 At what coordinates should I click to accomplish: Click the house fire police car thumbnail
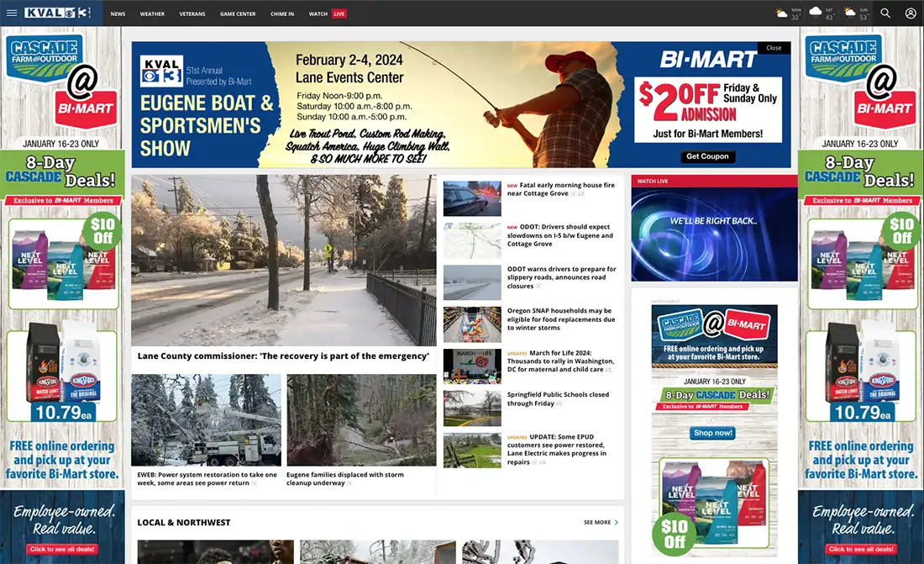pyautogui.click(x=472, y=198)
